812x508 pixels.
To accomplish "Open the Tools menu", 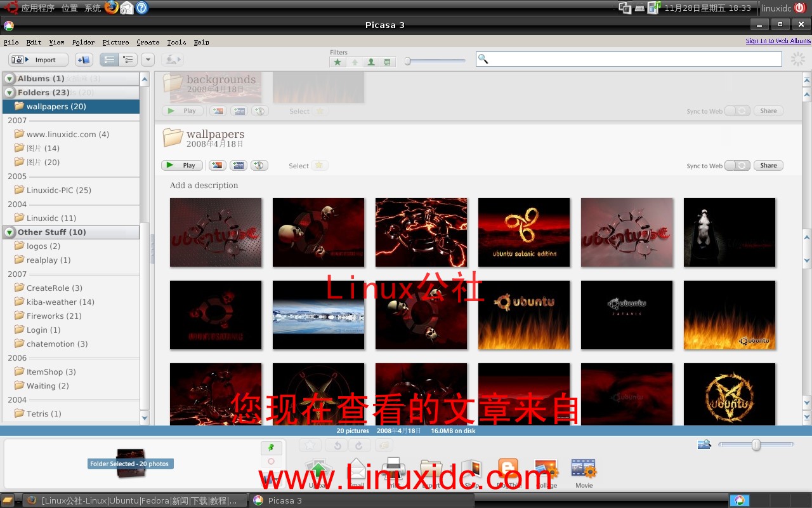I will click(176, 43).
